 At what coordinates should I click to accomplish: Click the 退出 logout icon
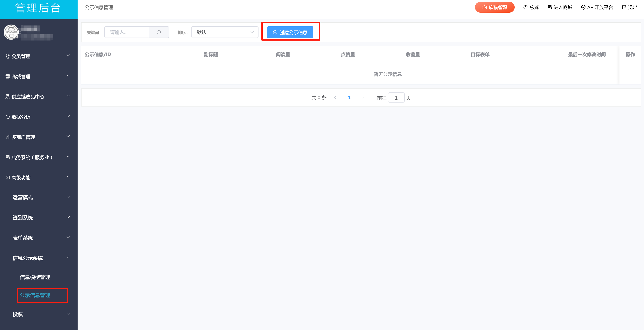click(x=624, y=7)
